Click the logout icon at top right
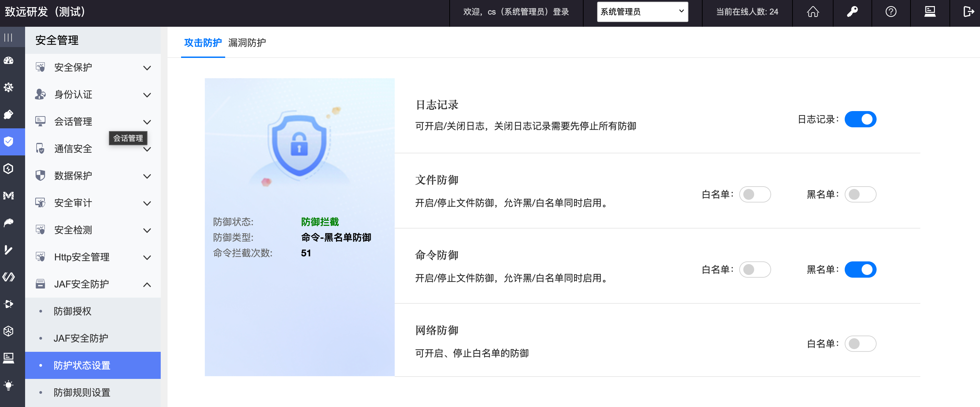 [x=968, y=12]
